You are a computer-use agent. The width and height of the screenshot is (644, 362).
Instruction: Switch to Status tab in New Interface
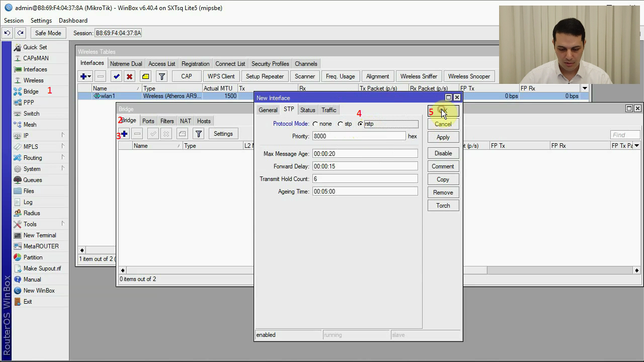pyautogui.click(x=307, y=110)
